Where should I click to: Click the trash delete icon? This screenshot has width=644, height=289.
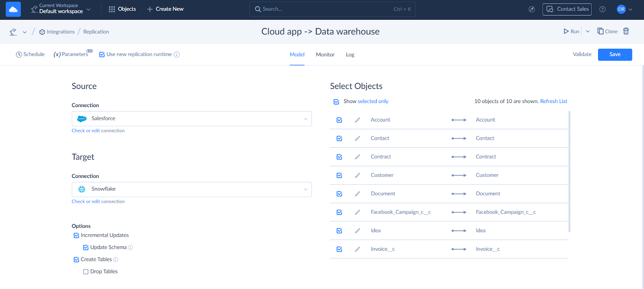pyautogui.click(x=626, y=31)
